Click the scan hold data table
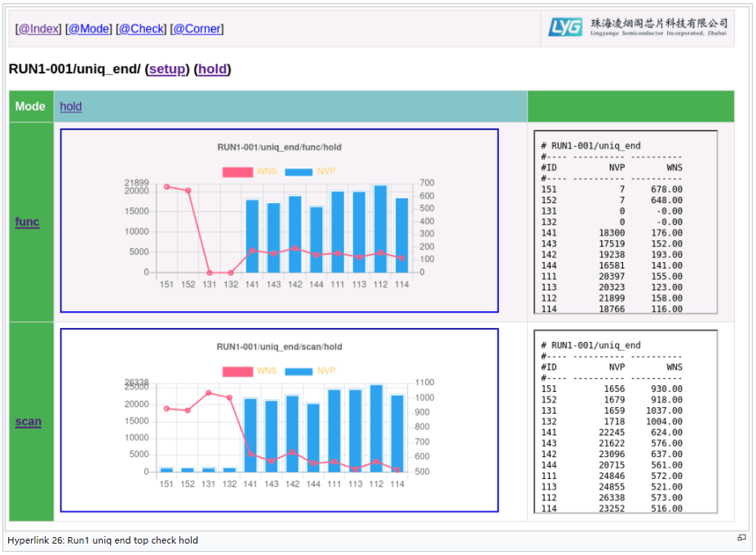 point(626,422)
